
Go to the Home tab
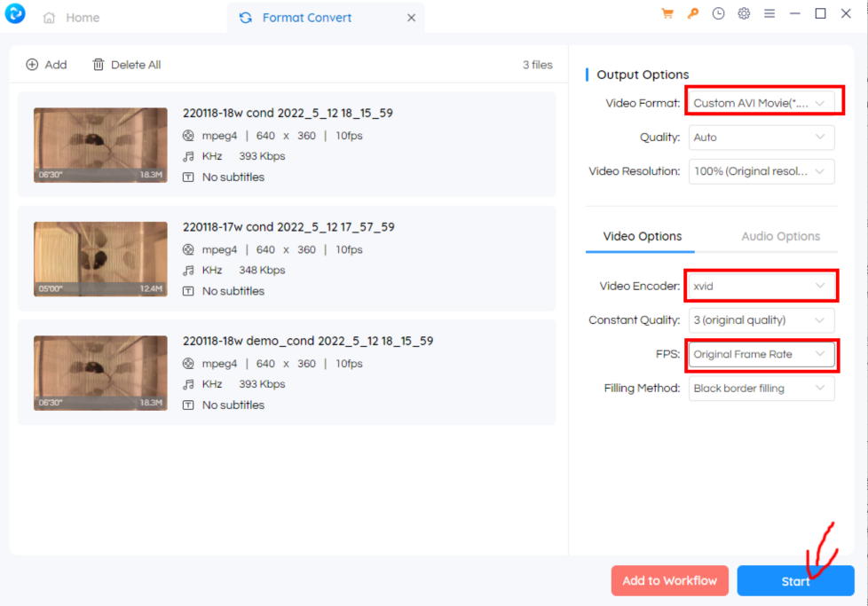click(72, 18)
